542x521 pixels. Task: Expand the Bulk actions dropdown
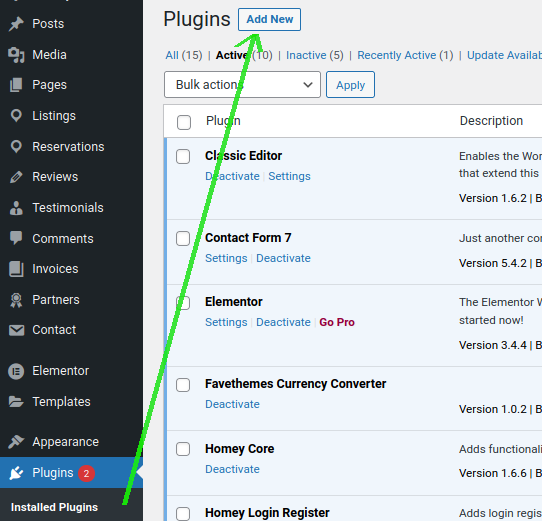tap(242, 85)
